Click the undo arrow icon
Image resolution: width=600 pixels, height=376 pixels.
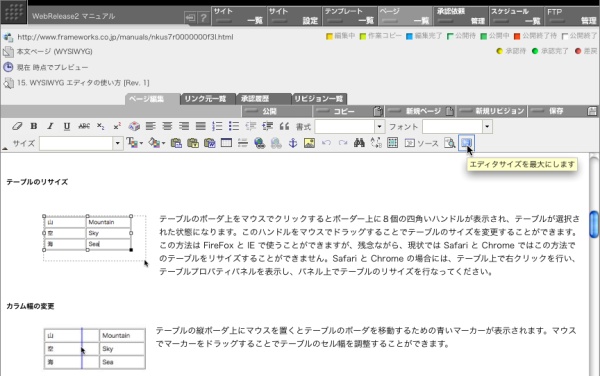click(326, 143)
